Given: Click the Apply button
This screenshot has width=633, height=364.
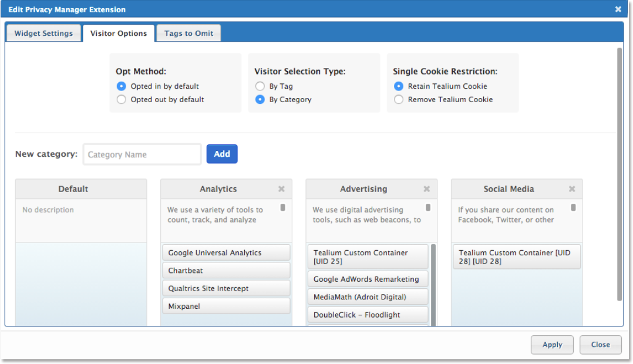Looking at the screenshot, I should point(552,345).
